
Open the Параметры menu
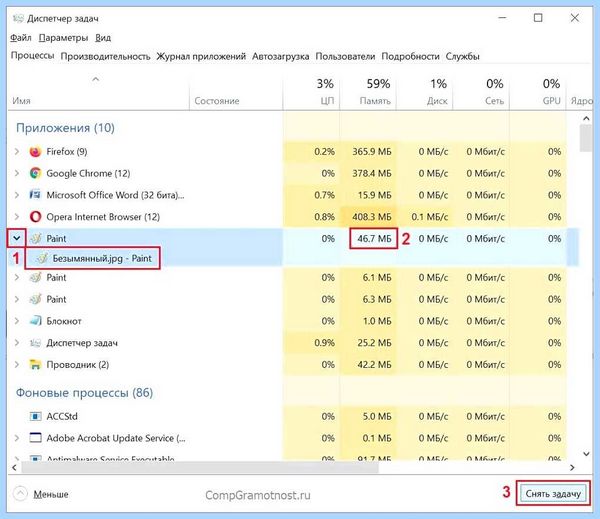[64, 38]
